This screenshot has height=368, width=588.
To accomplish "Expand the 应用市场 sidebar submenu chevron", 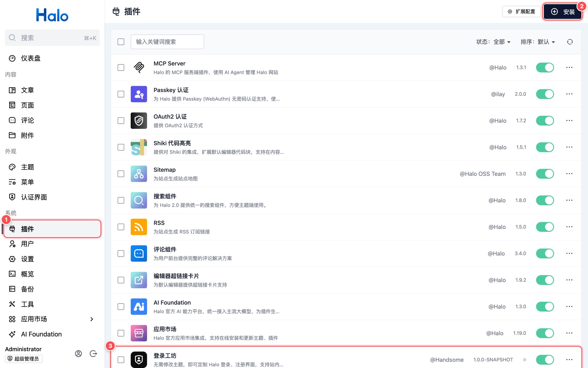I will [92, 319].
